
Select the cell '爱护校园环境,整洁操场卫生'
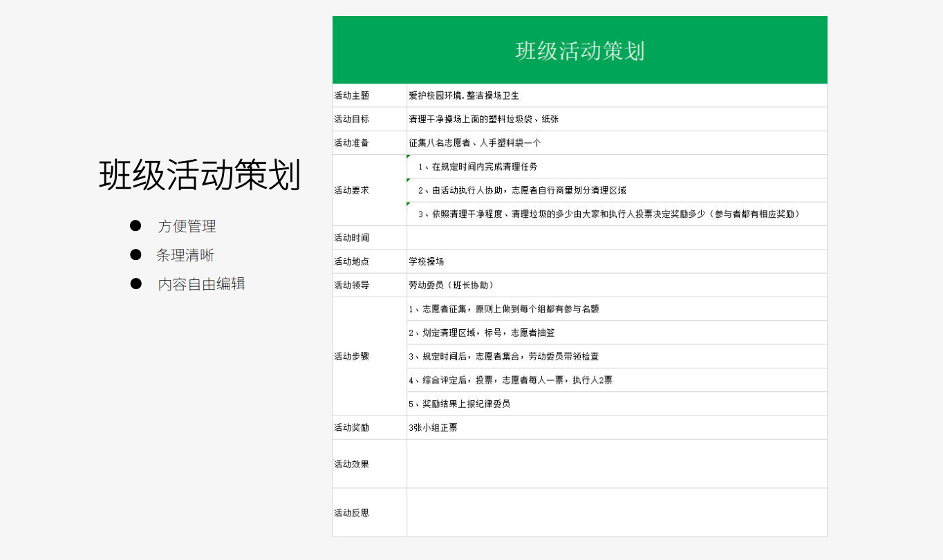tap(617, 95)
